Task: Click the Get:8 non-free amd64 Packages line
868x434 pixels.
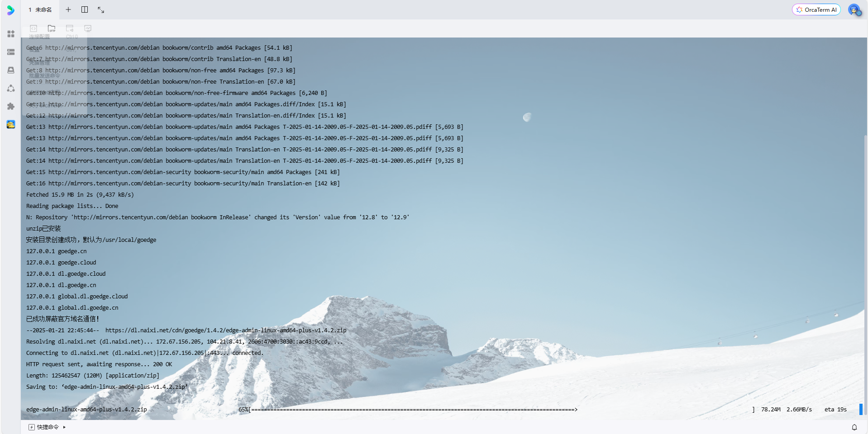Action: pyautogui.click(x=161, y=71)
